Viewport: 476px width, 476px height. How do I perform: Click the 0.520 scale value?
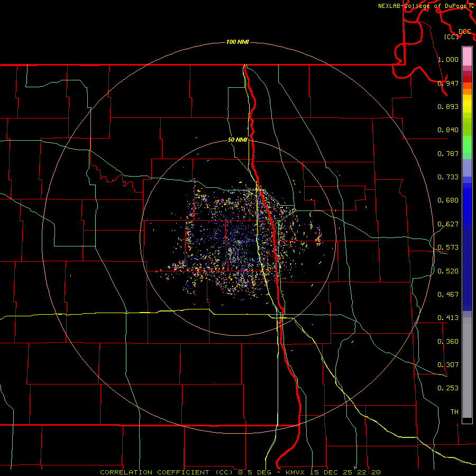pos(448,271)
